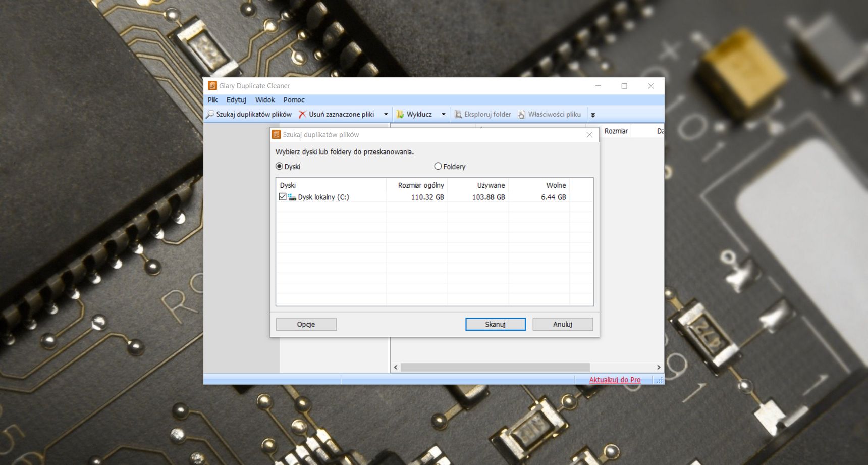Click the Rozmiar column header in main window
The height and width of the screenshot is (465, 868).
click(616, 131)
